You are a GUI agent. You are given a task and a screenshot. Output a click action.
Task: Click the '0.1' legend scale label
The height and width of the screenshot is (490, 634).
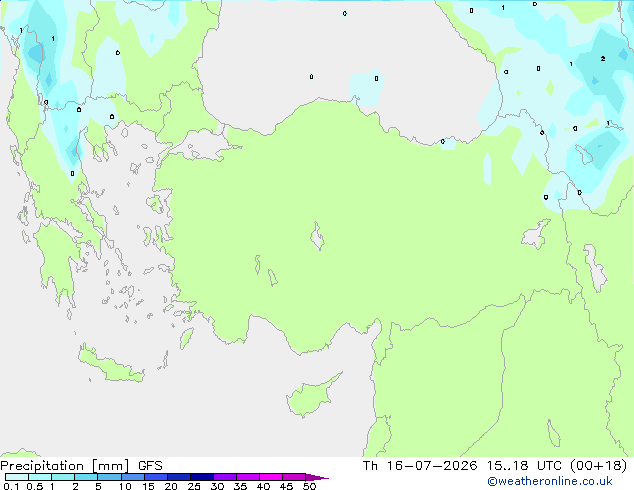click(x=11, y=486)
